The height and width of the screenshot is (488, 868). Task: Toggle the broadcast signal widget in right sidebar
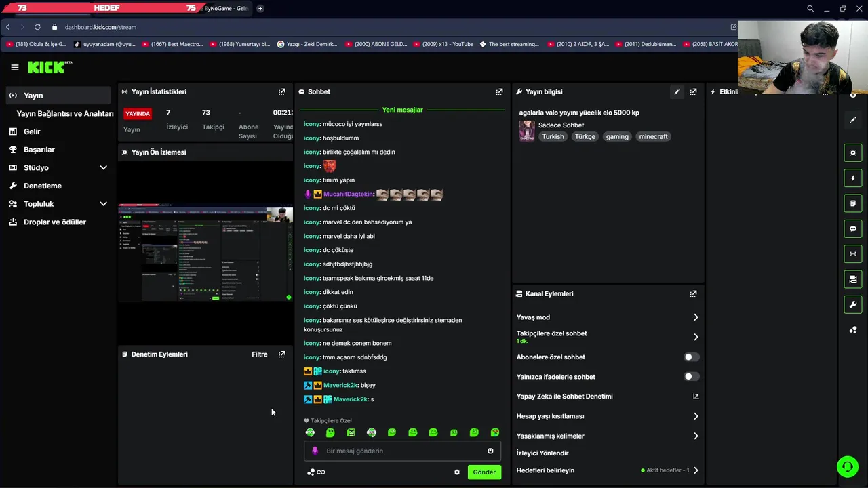[x=853, y=254]
